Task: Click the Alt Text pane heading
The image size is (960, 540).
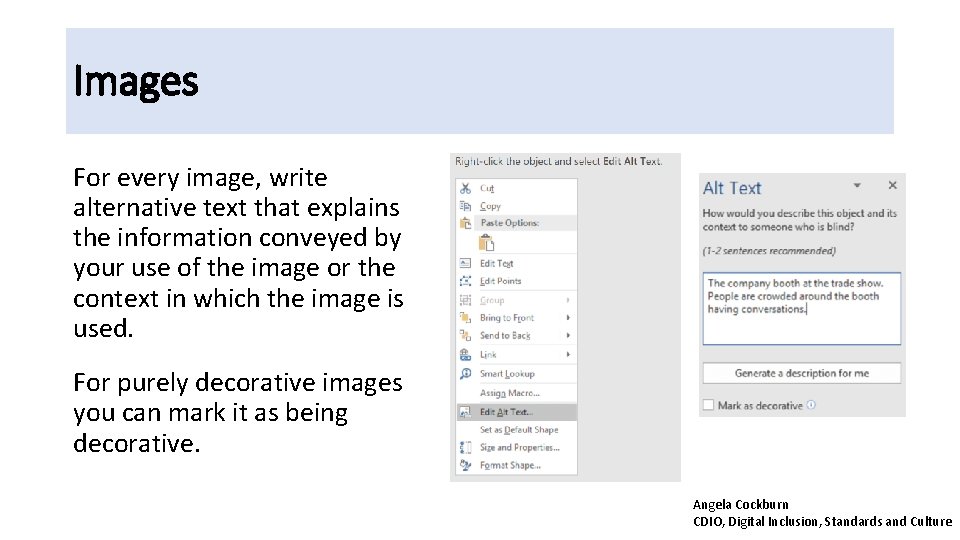Action: point(732,188)
